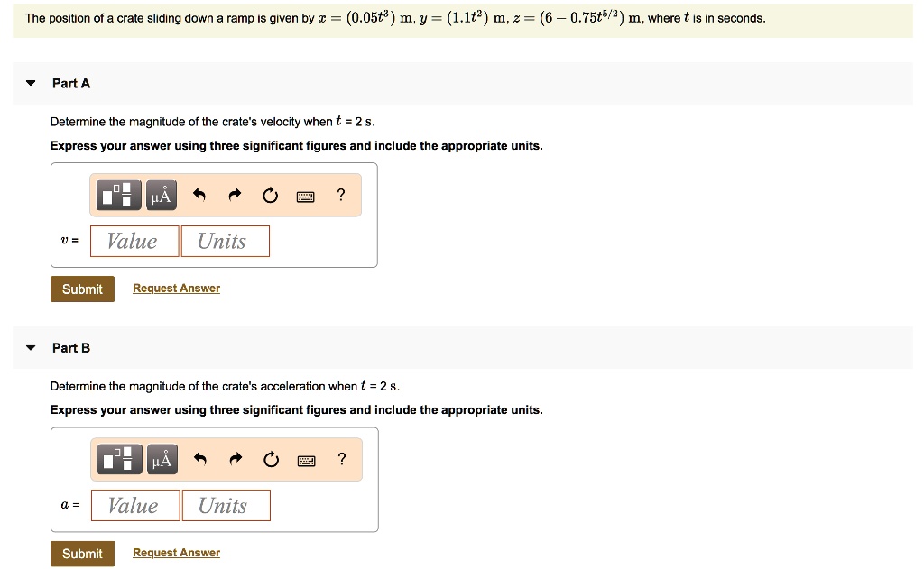The image size is (924, 569).
Task: Undo the last entry in Part B
Action: coord(199,459)
